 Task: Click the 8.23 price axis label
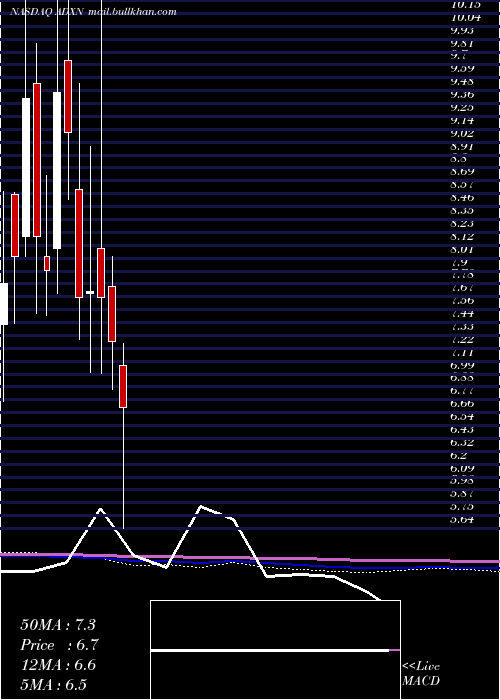462,223
